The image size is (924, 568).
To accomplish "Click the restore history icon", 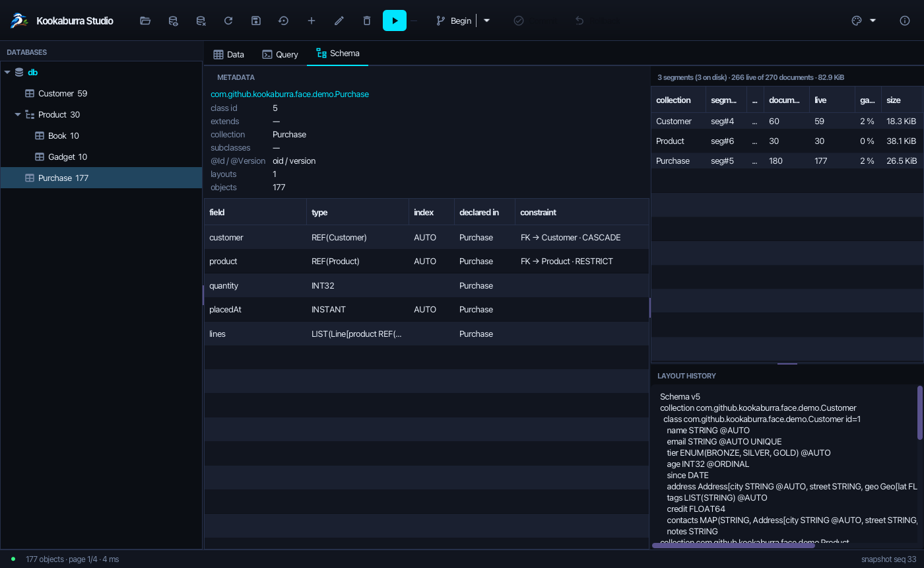I will 284,20.
